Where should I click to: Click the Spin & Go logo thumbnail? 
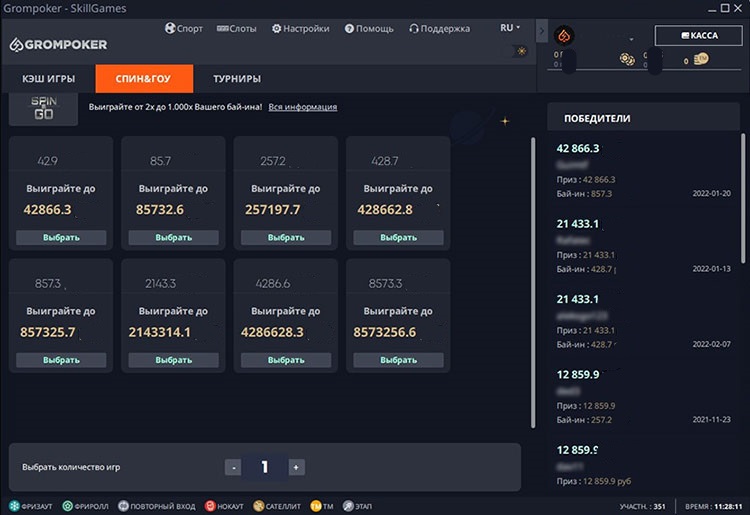pyautogui.click(x=44, y=109)
